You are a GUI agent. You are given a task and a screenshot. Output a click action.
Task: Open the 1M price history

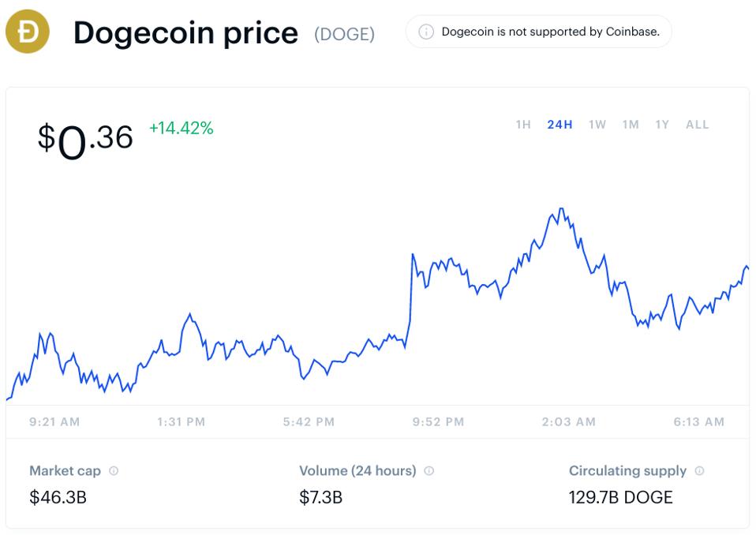631,125
